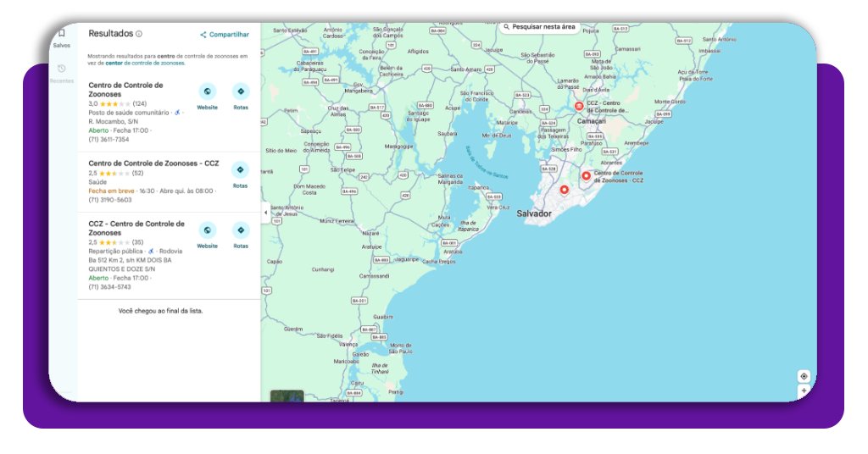
Task: Search instead for 'centor de controle de zoonoses'
Action: pyautogui.click(x=144, y=63)
